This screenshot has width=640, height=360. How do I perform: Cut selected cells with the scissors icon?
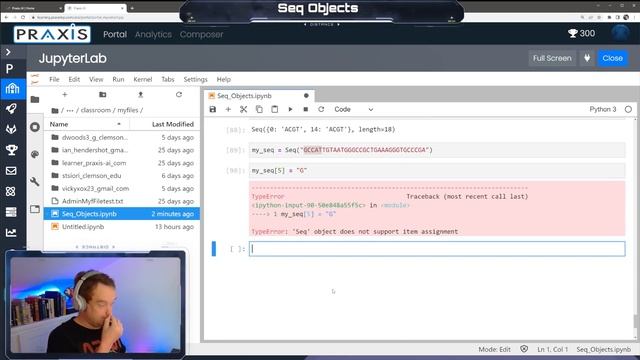[x=244, y=109]
